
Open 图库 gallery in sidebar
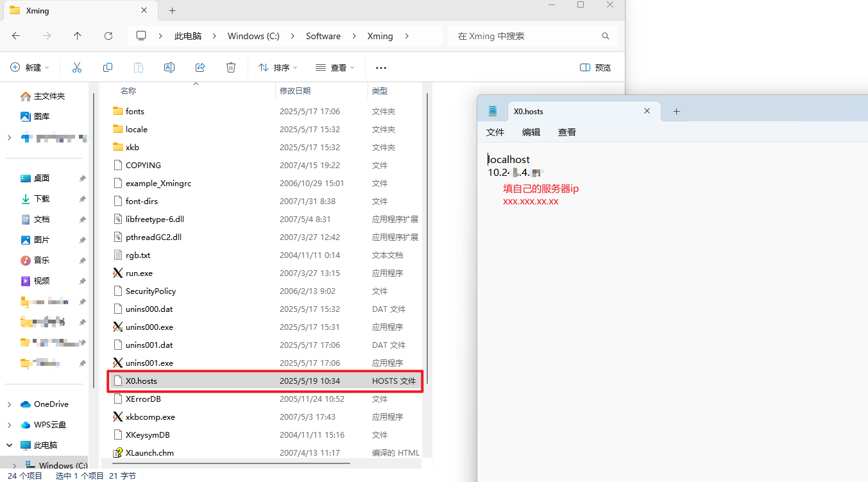click(35, 116)
